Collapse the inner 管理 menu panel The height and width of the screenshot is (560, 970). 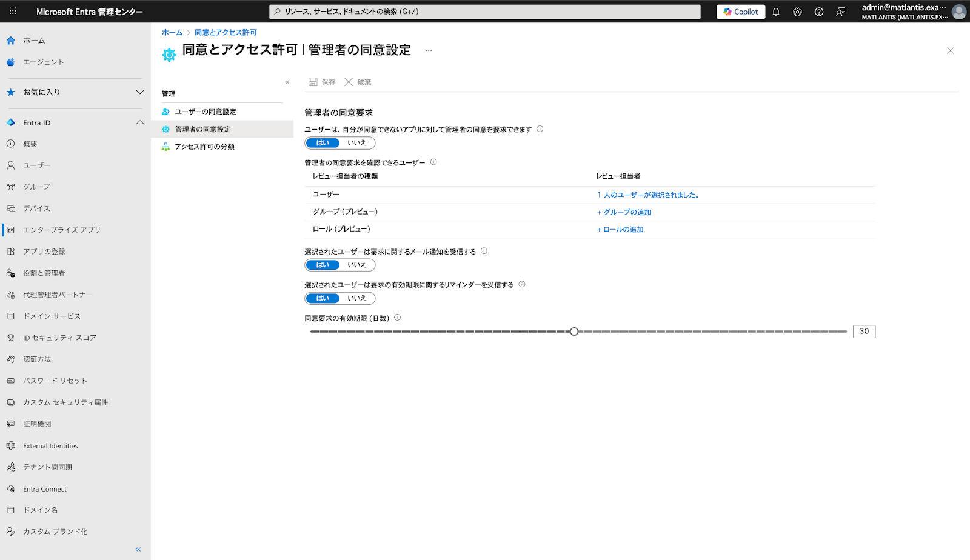(x=287, y=82)
